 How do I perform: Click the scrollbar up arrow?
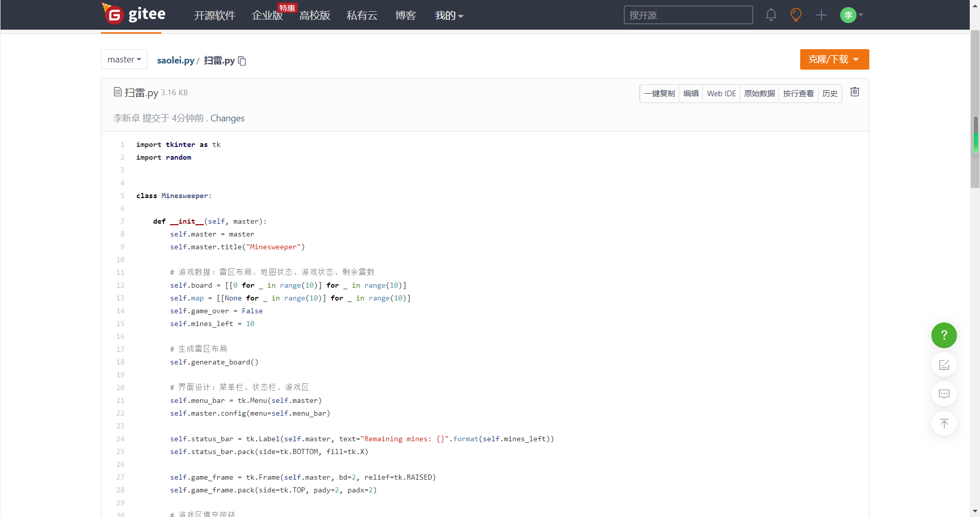975,5
